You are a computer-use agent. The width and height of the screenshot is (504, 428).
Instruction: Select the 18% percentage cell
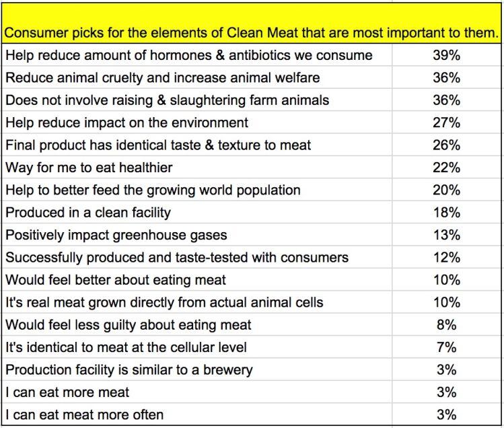point(446,213)
